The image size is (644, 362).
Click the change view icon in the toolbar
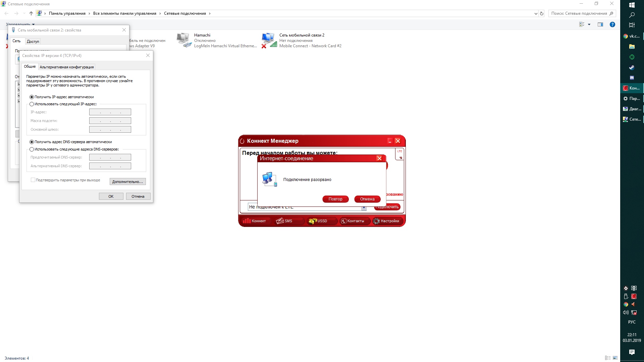click(582, 24)
